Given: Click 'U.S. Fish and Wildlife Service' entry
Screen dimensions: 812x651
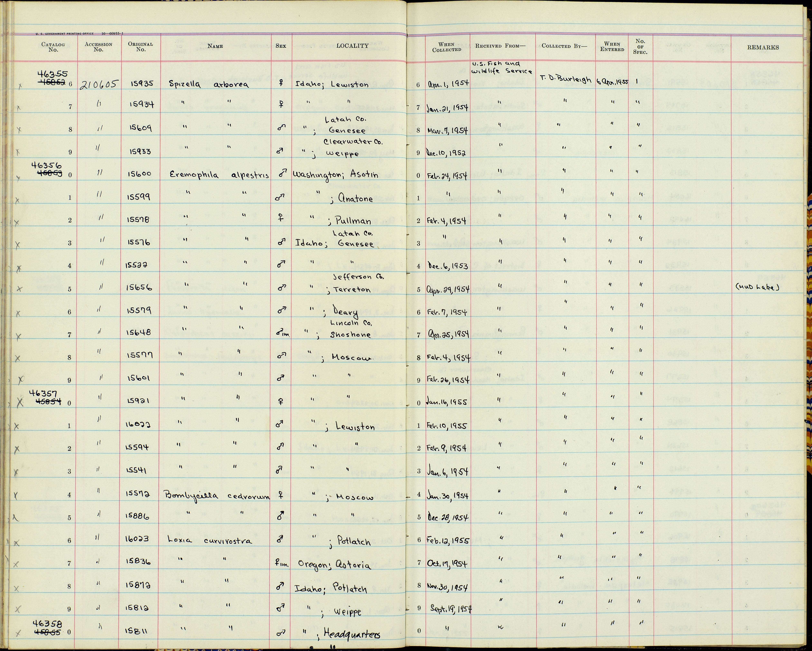Looking at the screenshot, I should (x=502, y=67).
